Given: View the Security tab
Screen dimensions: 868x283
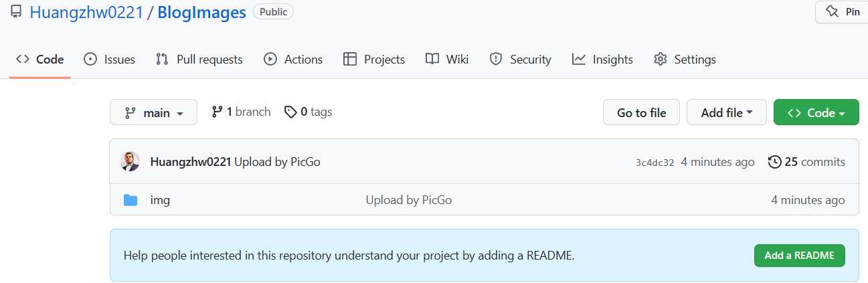Looking at the screenshot, I should click(520, 60).
